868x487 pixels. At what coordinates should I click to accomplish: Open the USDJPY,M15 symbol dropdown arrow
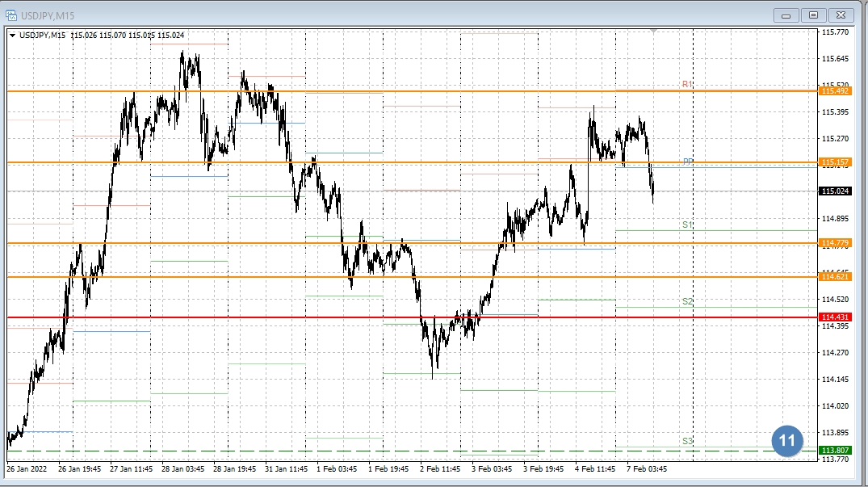[12, 35]
